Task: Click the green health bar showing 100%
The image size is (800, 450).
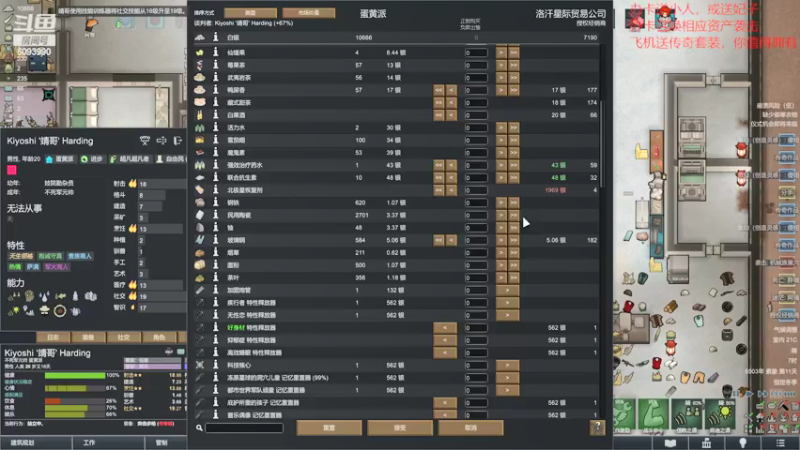Action: click(x=74, y=375)
